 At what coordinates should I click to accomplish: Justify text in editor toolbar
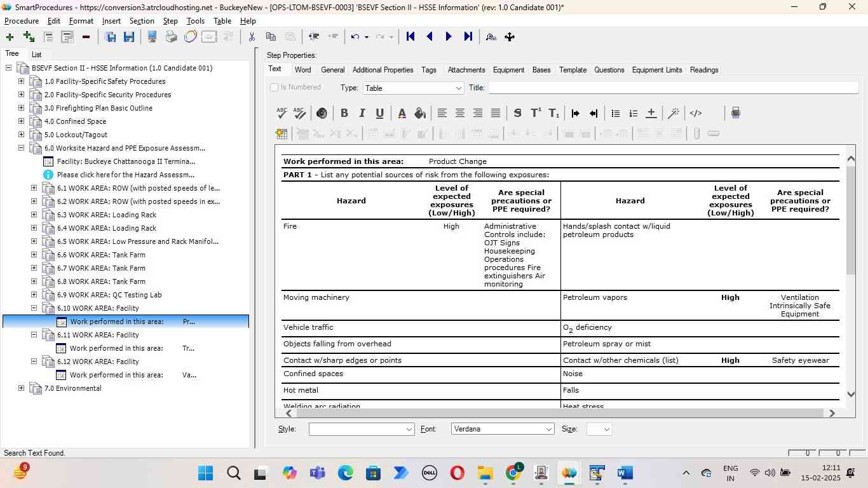pyautogui.click(x=496, y=113)
